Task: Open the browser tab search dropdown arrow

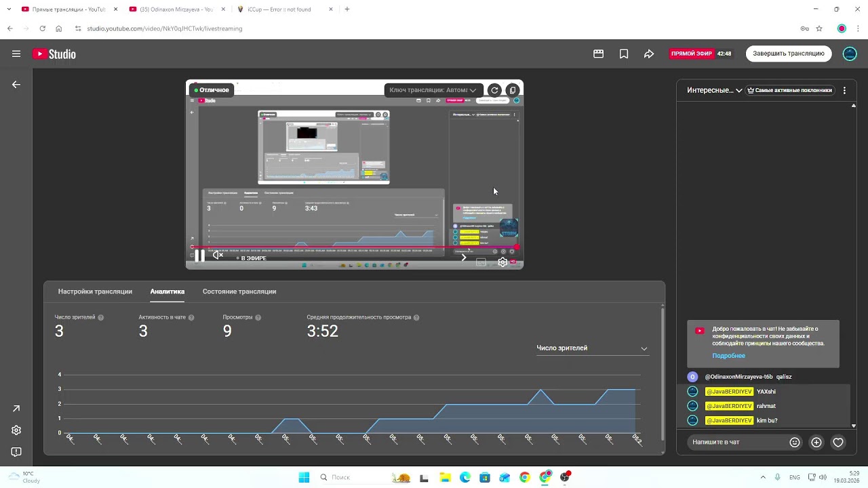Action: point(9,9)
